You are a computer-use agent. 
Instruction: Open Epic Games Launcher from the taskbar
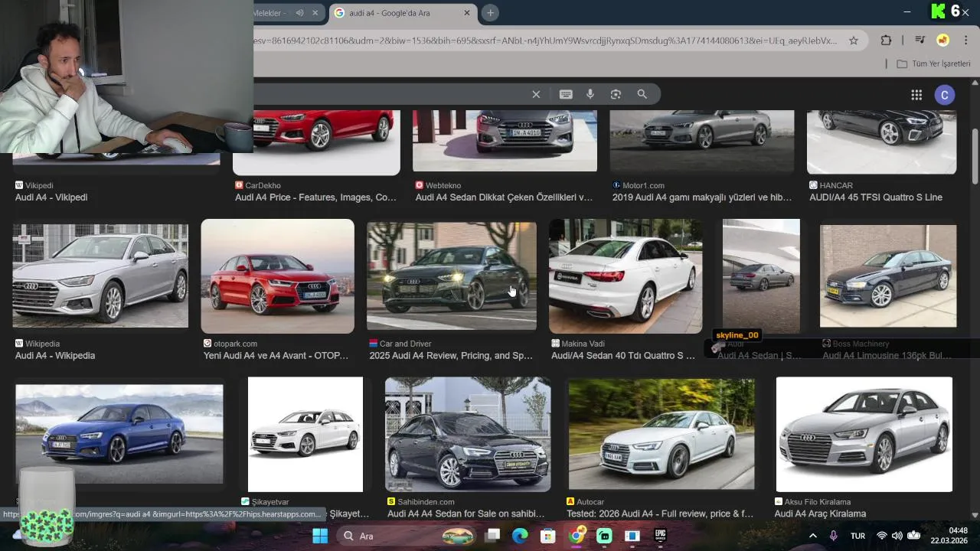pyautogui.click(x=660, y=536)
